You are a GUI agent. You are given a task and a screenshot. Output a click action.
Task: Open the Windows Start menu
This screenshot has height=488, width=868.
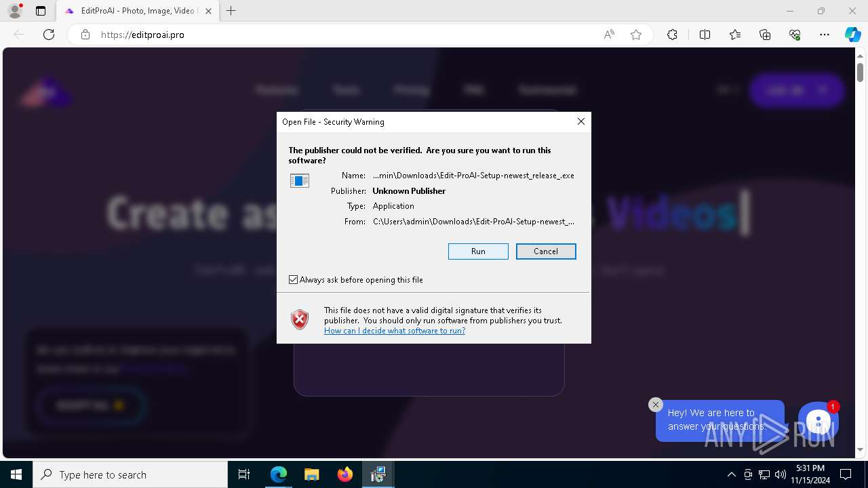tap(16, 474)
